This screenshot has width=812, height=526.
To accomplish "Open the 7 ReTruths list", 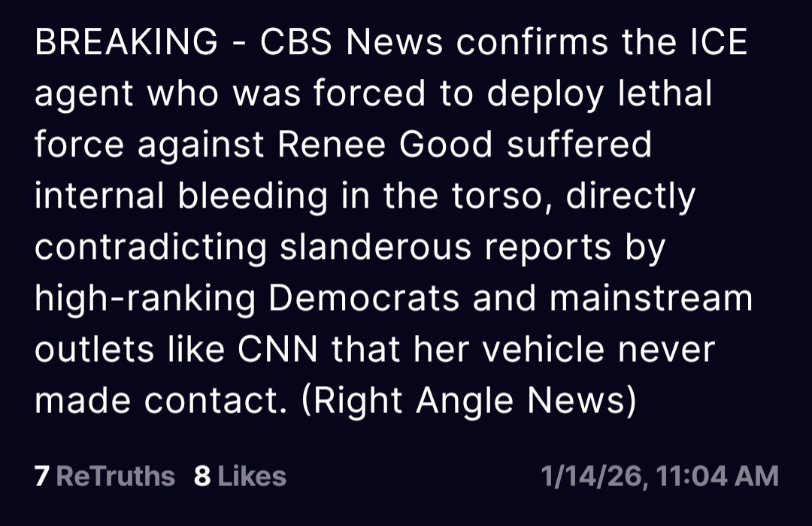I will point(105,476).
